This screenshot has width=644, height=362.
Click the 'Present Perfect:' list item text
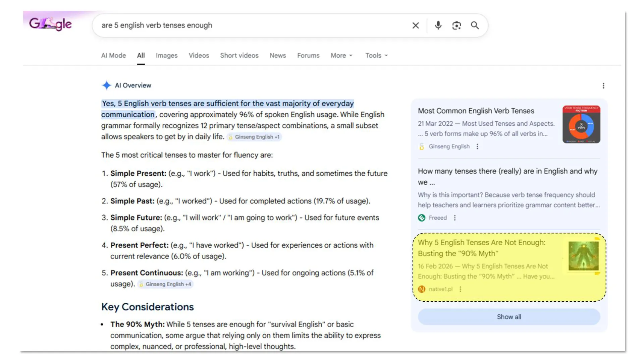140,245
